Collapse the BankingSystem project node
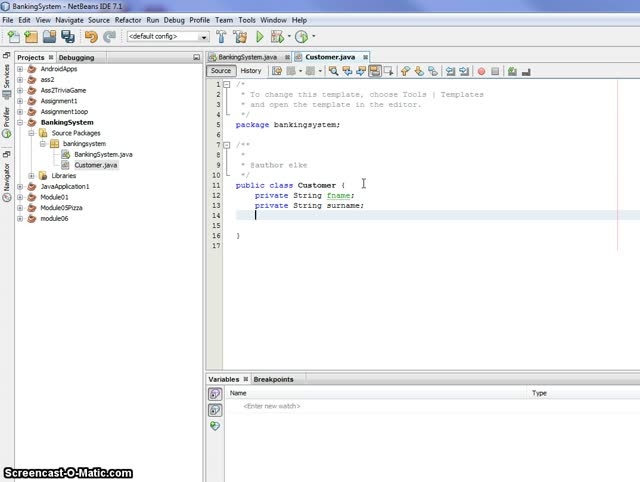 tap(20, 123)
